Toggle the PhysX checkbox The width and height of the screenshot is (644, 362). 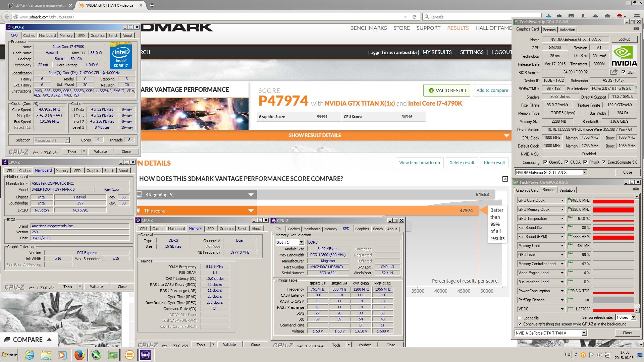point(585,162)
